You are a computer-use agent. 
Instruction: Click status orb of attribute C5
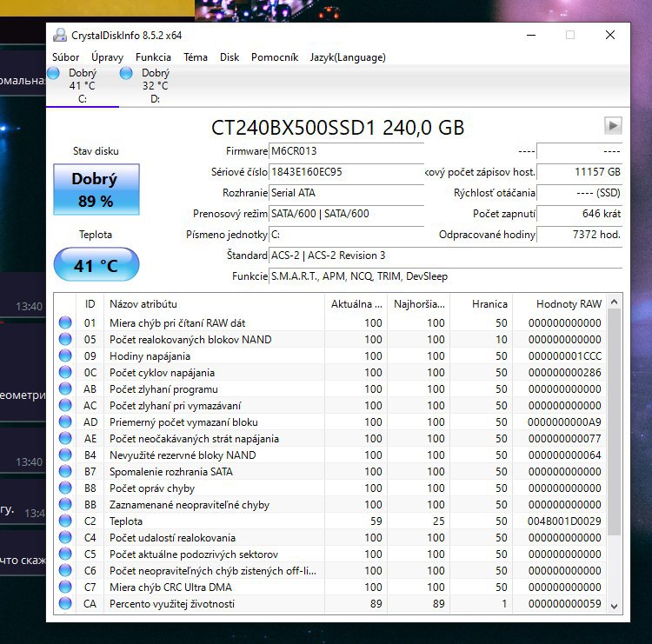[x=65, y=554]
